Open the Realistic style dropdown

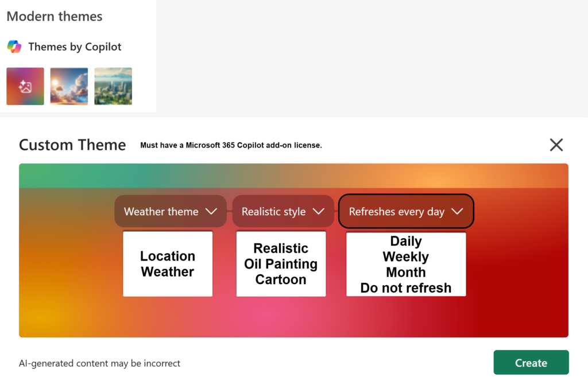pyautogui.click(x=283, y=211)
